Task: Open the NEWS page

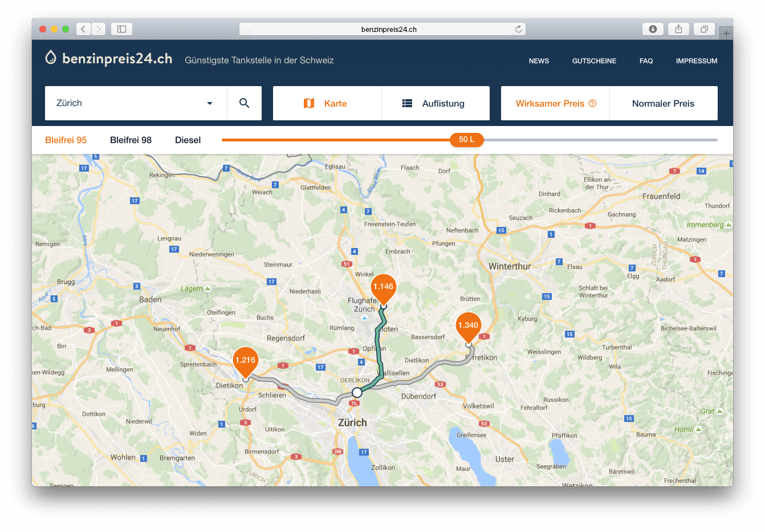Action: coord(539,61)
